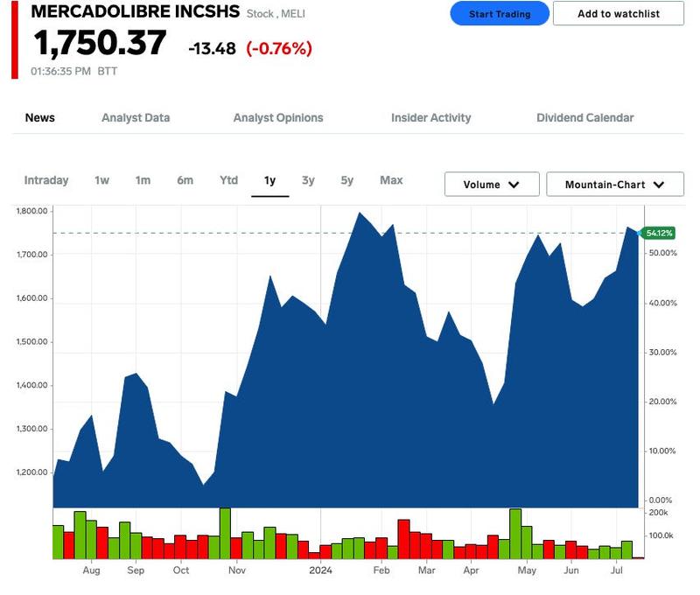Click the Start Trading button

499,14
